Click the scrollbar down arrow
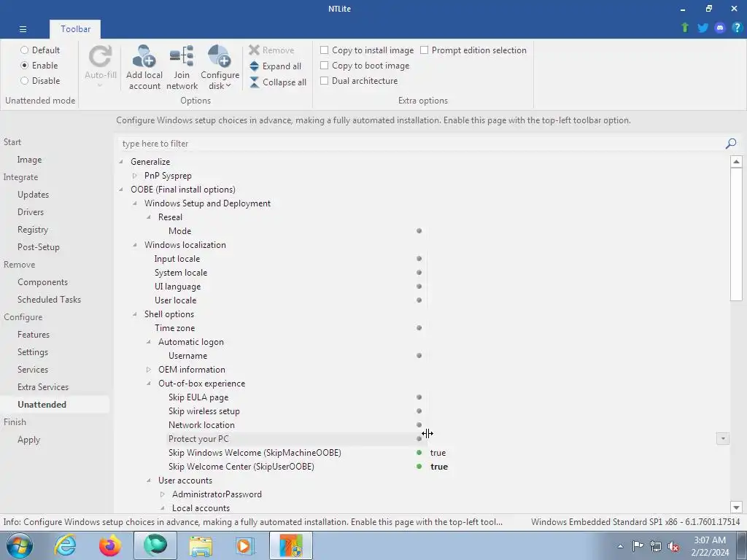Screen dimensions: 747x560 coord(736,507)
